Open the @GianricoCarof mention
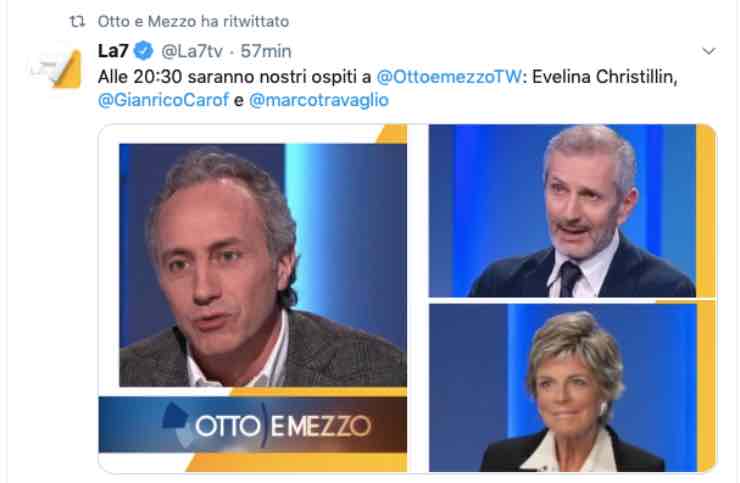 (x=163, y=100)
